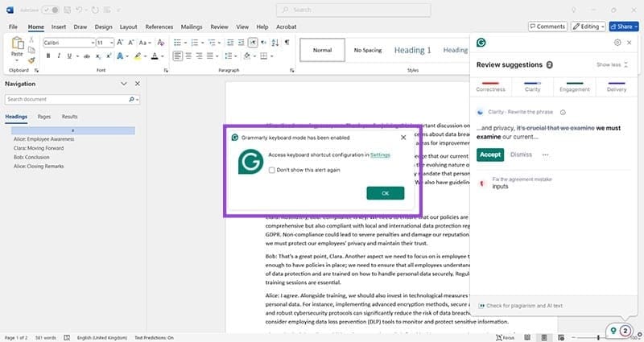Click the font color letter A swatch

point(155,56)
